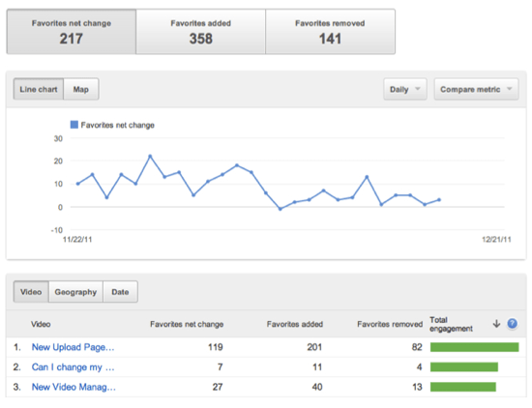Expand the Compare metric dropdown
The height and width of the screenshot is (408, 532).
476,89
